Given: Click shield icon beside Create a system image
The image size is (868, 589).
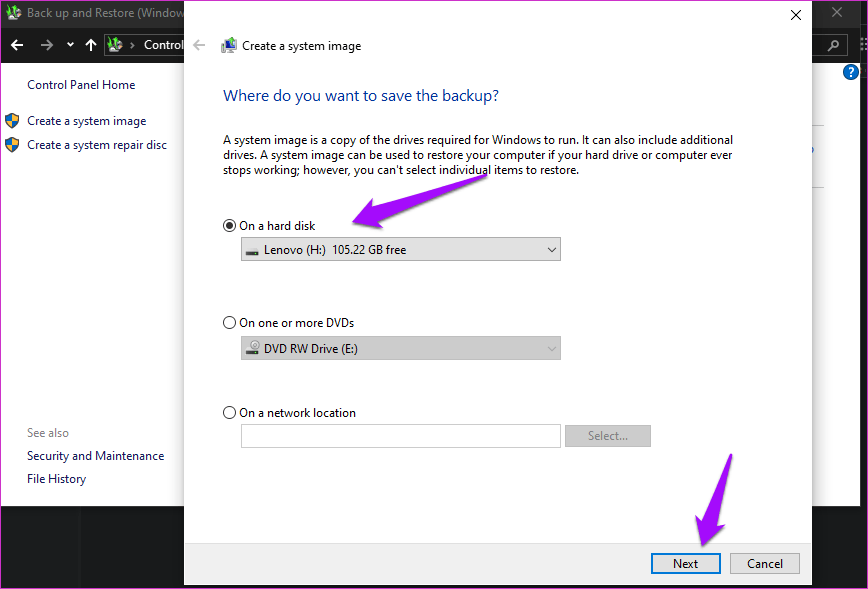Looking at the screenshot, I should tap(12, 121).
